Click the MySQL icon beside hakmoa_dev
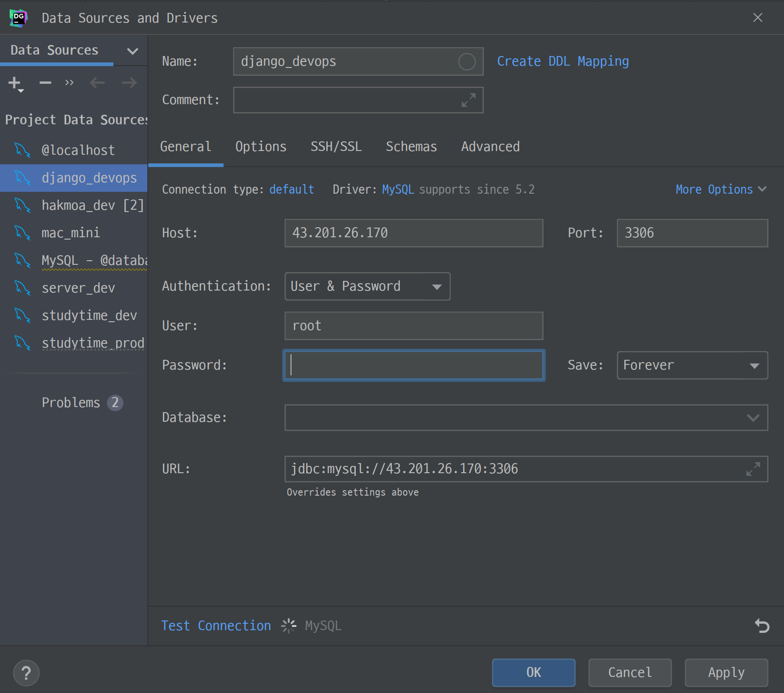Screen dimensions: 784x693 [x=22, y=205]
